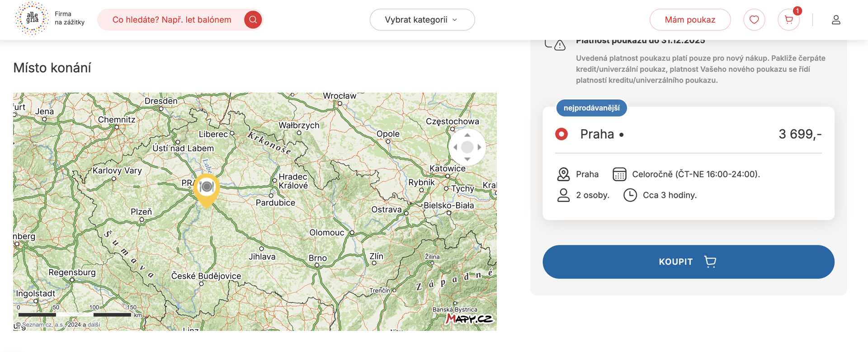Click the 'Katowice' label on map
868x352 pixels.
pyautogui.click(x=448, y=169)
